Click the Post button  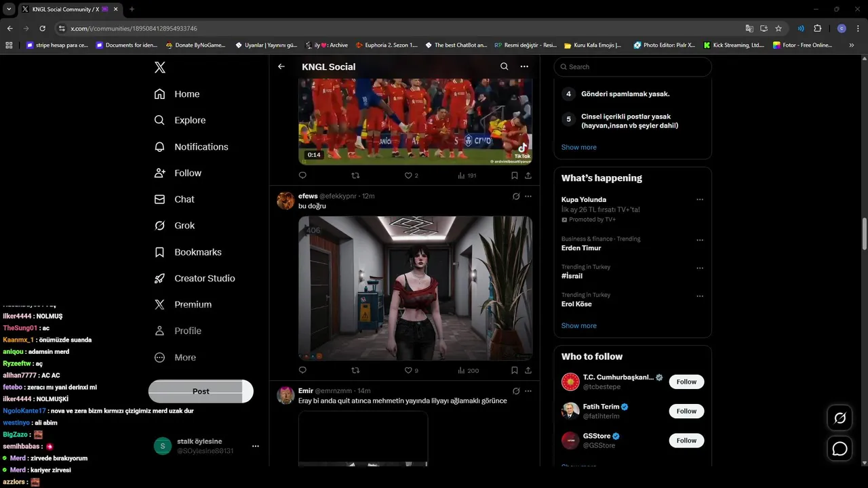coord(201,391)
